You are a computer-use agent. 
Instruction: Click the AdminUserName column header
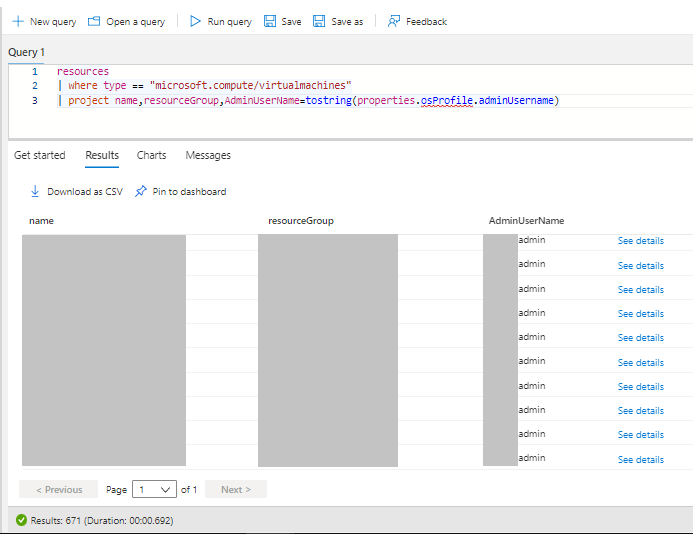coord(526,220)
